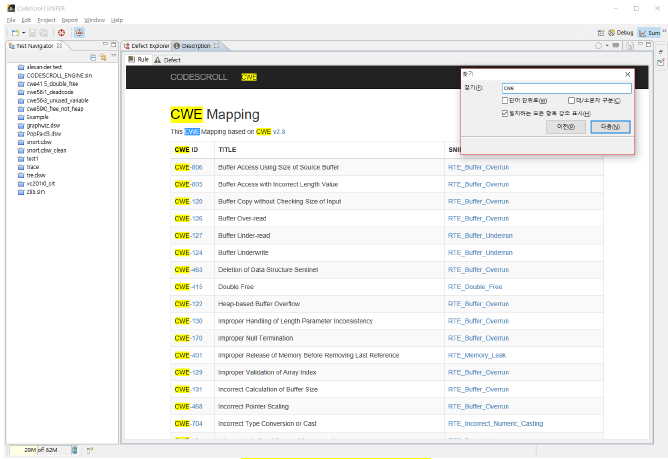Minimize the Test Navigator panel

(105, 44)
